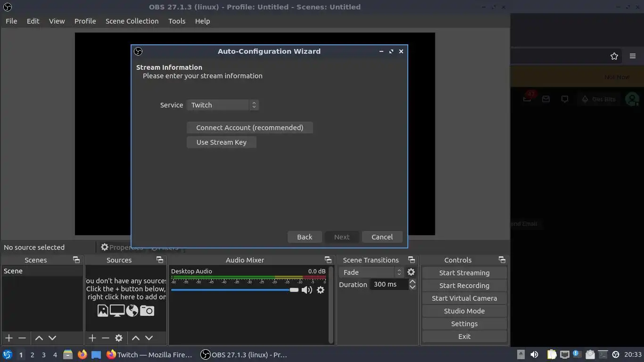Viewport: 644px width, 362px height.
Task: Undock the Controls panel
Action: (502, 260)
